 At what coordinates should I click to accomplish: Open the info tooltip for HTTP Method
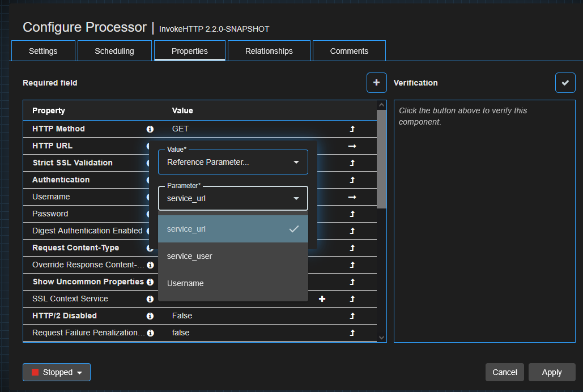tap(150, 129)
